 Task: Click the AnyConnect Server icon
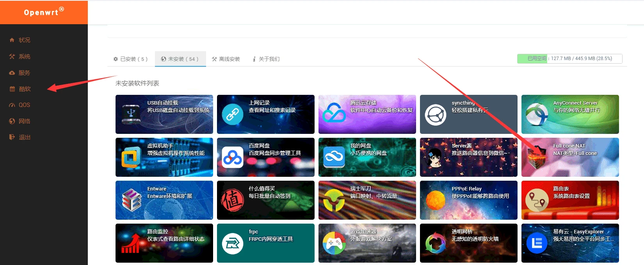537,115
